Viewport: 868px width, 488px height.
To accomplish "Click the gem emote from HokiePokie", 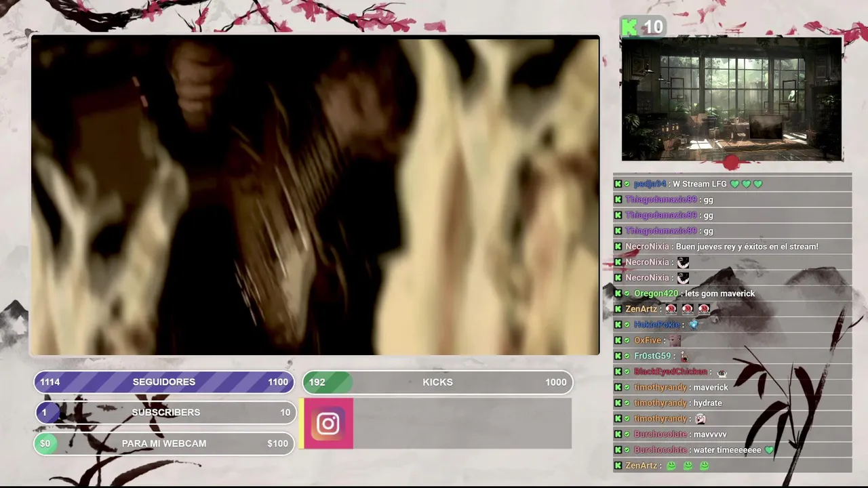I will click(x=693, y=325).
